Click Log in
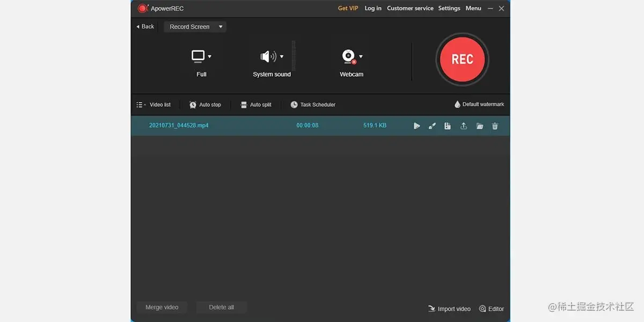 pyautogui.click(x=373, y=9)
